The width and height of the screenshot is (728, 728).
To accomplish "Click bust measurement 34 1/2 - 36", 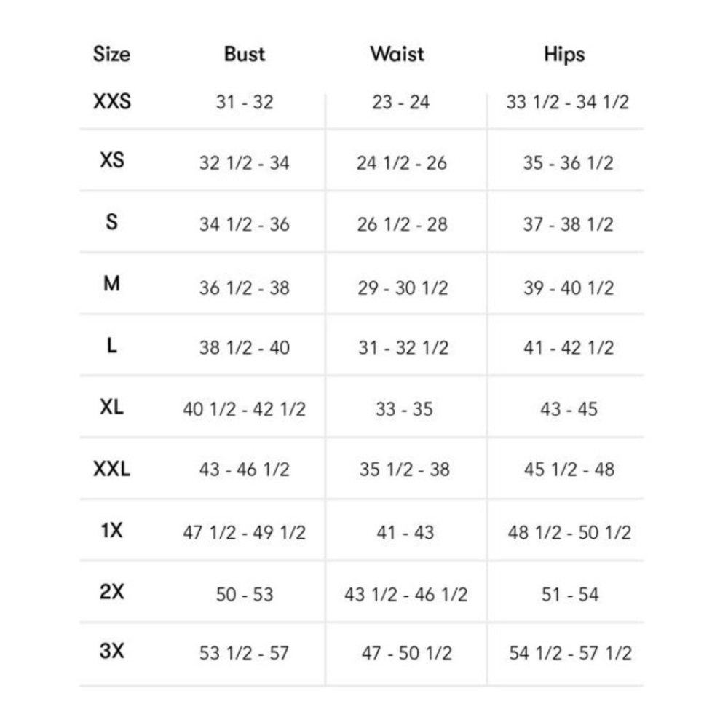I will coord(245,224).
